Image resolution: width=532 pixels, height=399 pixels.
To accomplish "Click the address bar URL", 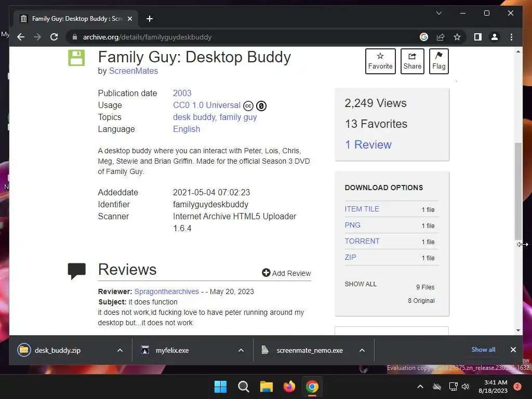I will click(x=147, y=37).
